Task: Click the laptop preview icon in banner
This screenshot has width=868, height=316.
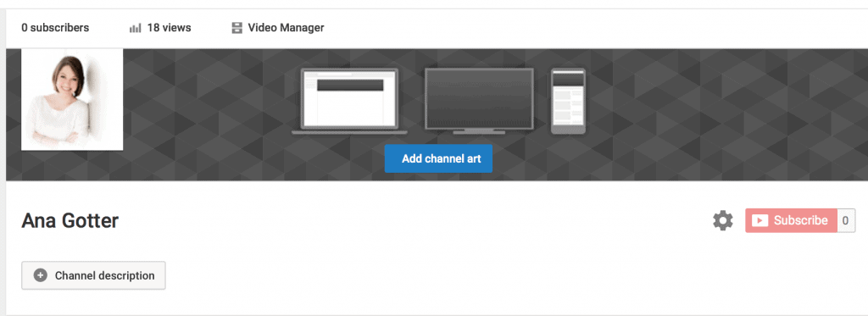Action: pyautogui.click(x=349, y=102)
